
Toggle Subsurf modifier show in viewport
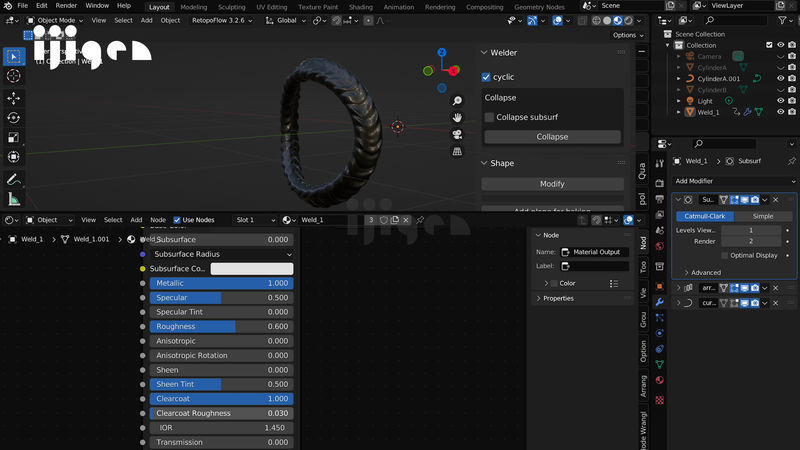point(744,200)
